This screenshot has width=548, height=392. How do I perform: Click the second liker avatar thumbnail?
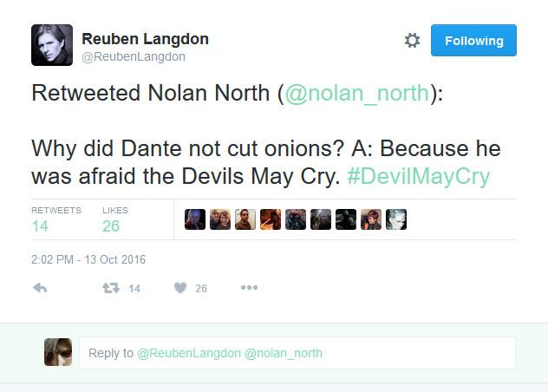coord(220,219)
